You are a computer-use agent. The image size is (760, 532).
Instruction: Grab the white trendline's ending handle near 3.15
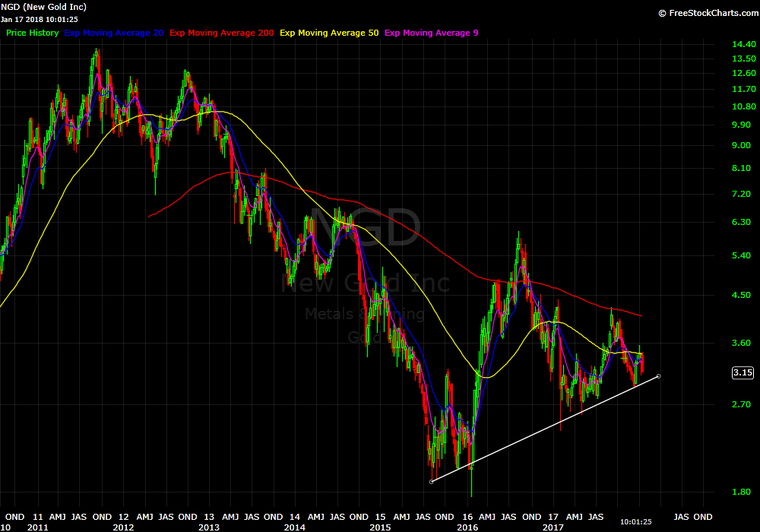(658, 376)
